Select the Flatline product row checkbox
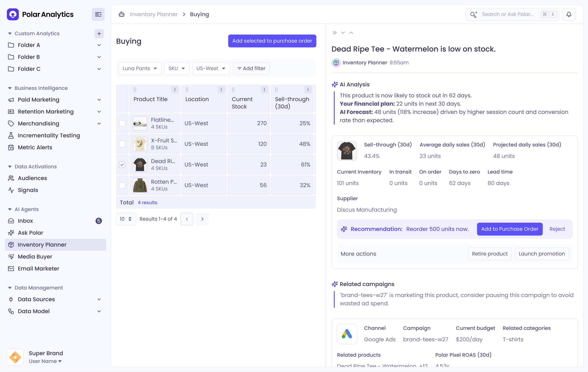This screenshot has height=372, width=588. (122, 123)
